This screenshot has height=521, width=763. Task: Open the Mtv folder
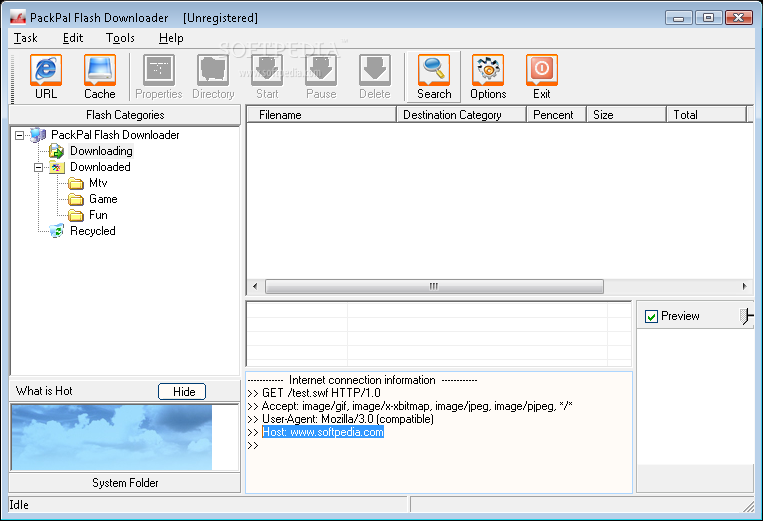[x=98, y=183]
